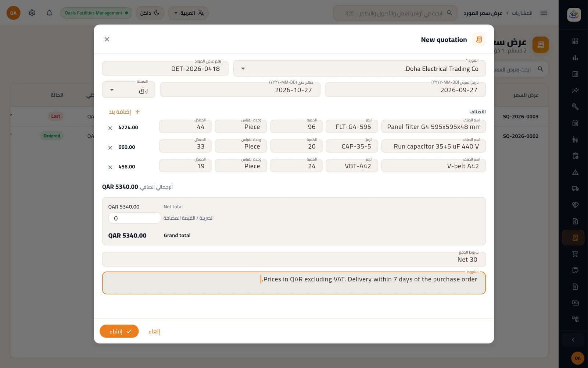Open the handshake icon in the sidebar
The height and width of the screenshot is (368, 588).
tap(575, 205)
